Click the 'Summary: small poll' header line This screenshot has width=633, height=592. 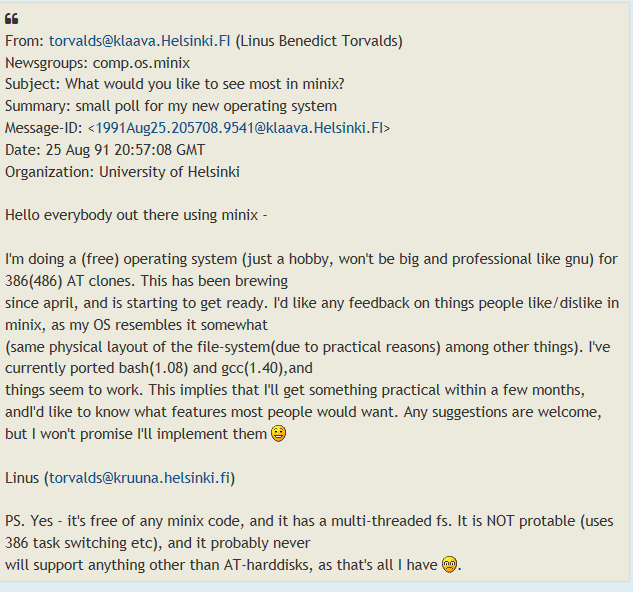coord(171,106)
